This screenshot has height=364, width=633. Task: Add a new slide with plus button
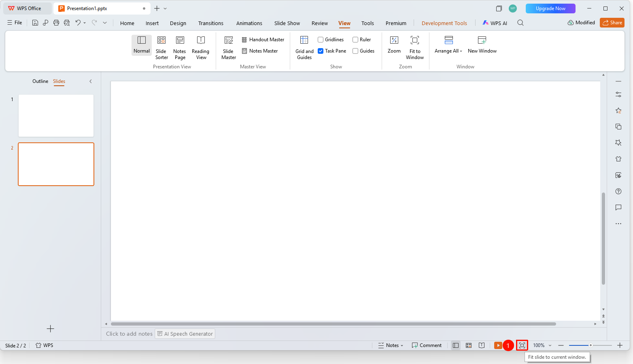pyautogui.click(x=50, y=329)
